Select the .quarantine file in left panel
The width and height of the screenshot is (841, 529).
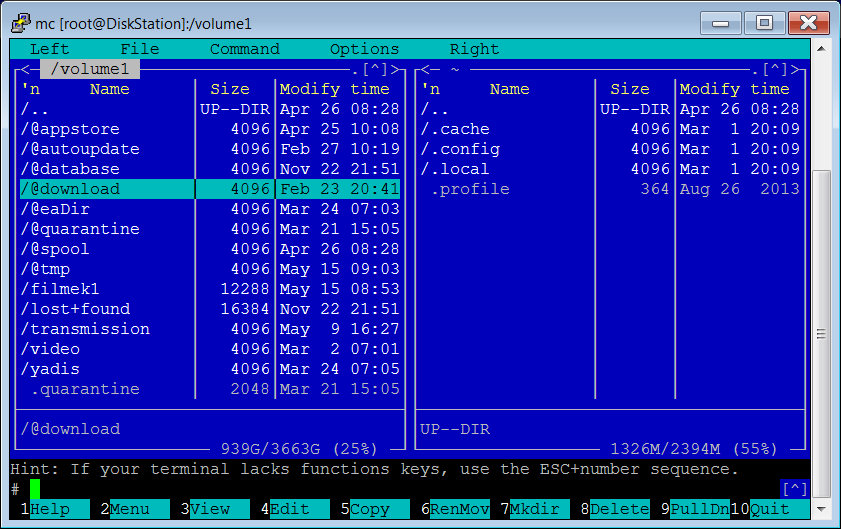tap(210, 389)
